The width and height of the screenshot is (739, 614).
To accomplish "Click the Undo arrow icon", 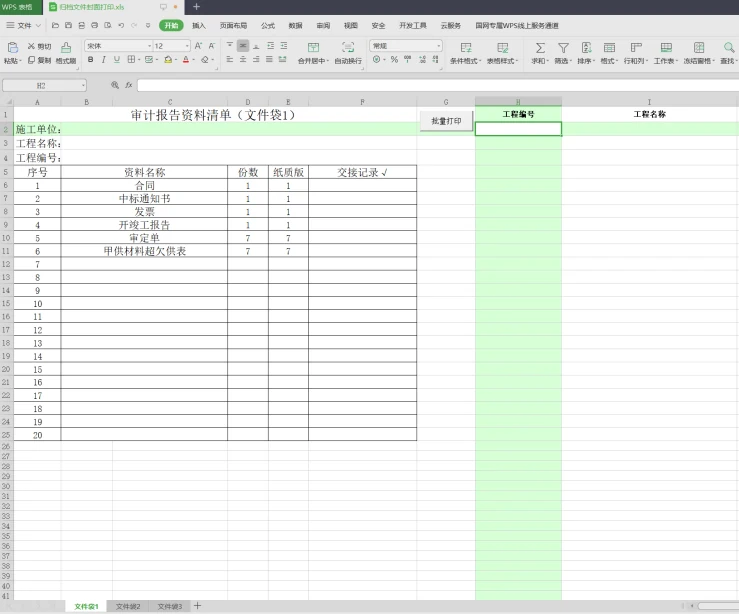I will tap(121, 25).
